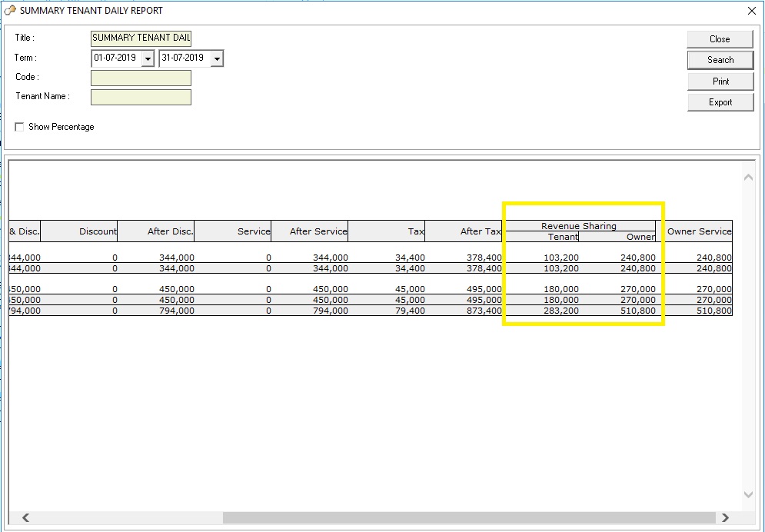The image size is (765, 532).
Task: Click the Title input field
Action: point(141,38)
